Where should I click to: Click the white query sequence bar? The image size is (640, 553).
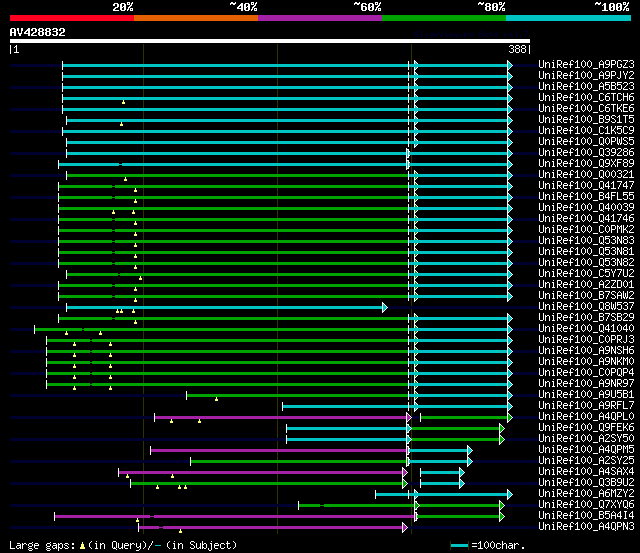[270, 41]
